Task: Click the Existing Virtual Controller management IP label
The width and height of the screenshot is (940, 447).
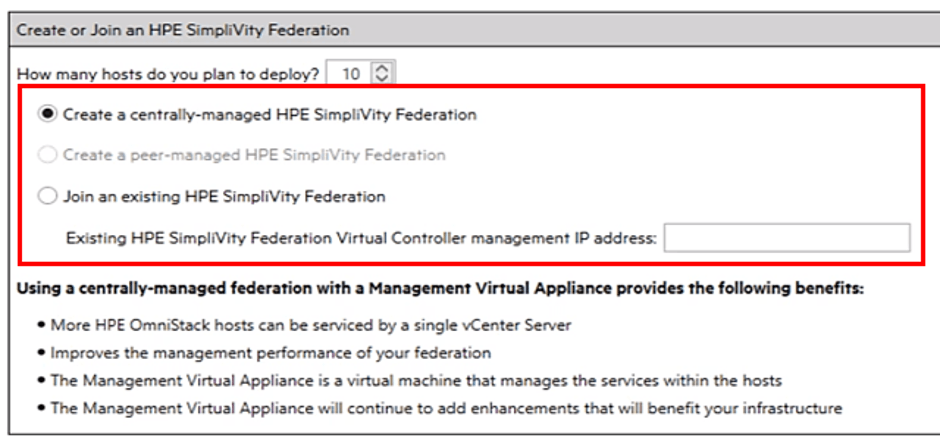Action: click(x=360, y=238)
